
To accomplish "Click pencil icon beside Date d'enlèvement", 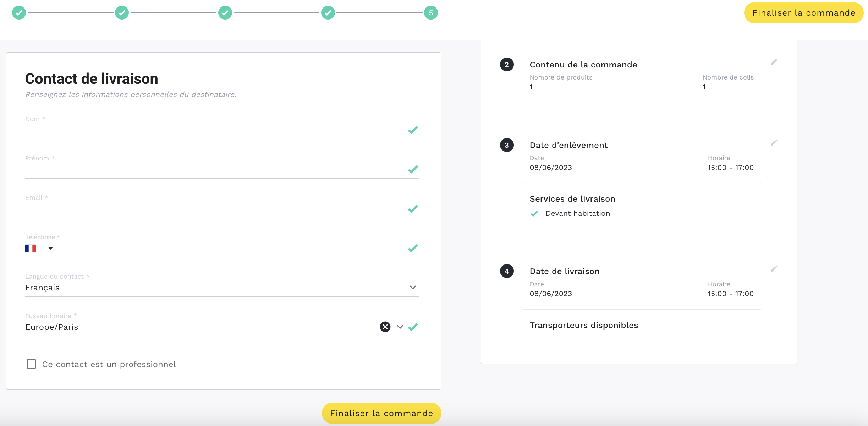I will click(x=774, y=143).
